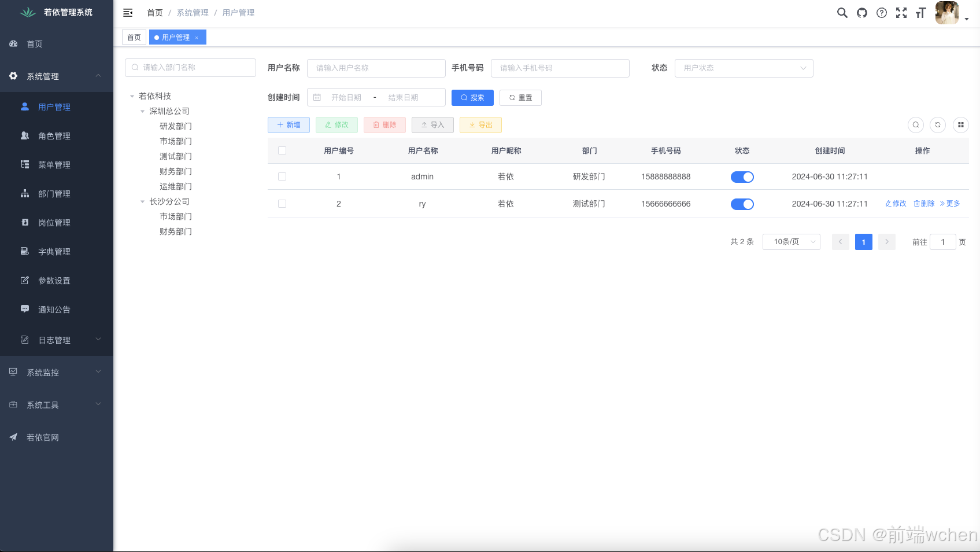
Task: Click the 重置 reset button
Action: (520, 97)
